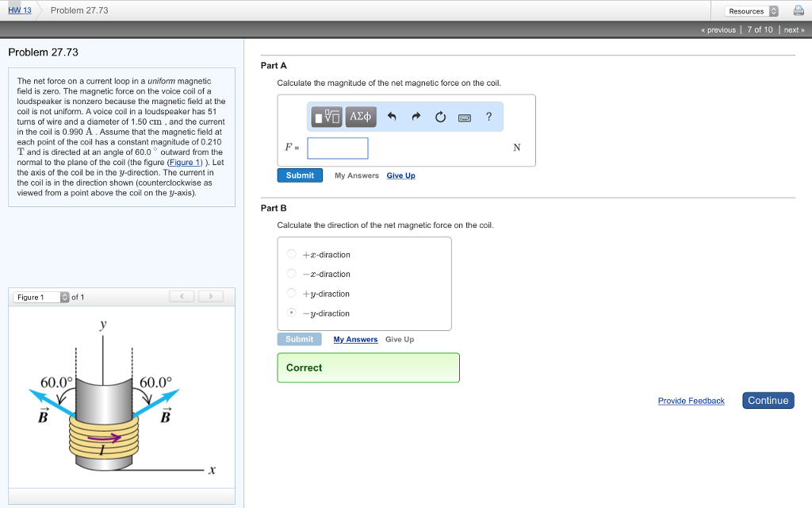This screenshot has height=508, width=812.
Task: Open the Figure 1 link in problem text
Action: click(x=184, y=162)
